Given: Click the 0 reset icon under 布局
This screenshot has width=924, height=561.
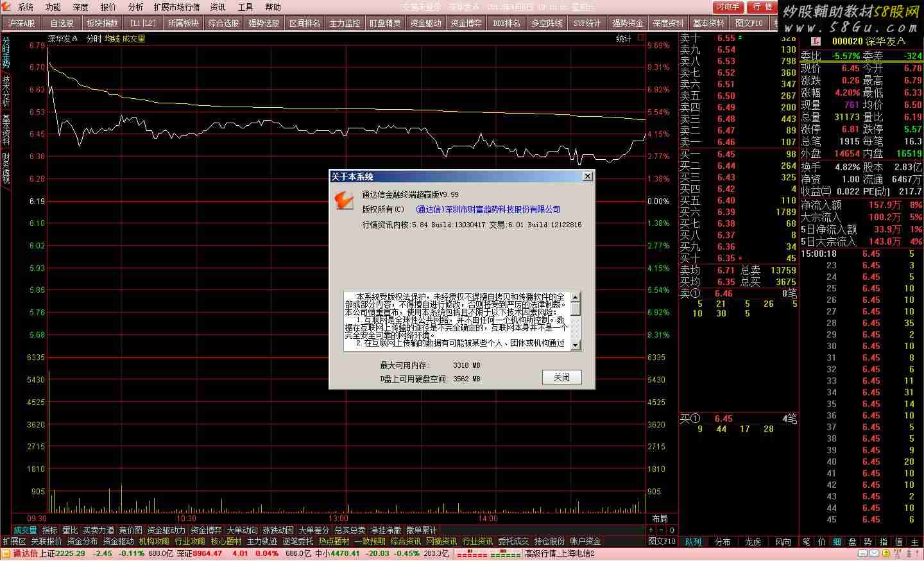Looking at the screenshot, I should 672,530.
